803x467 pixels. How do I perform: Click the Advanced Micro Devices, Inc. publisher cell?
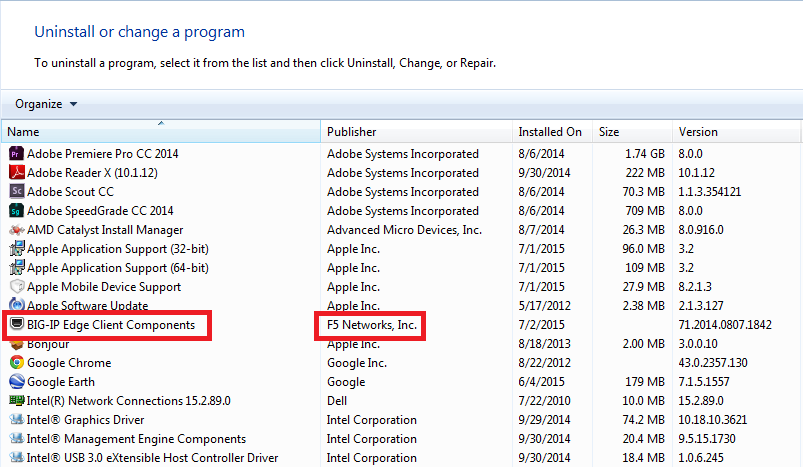[x=405, y=230]
